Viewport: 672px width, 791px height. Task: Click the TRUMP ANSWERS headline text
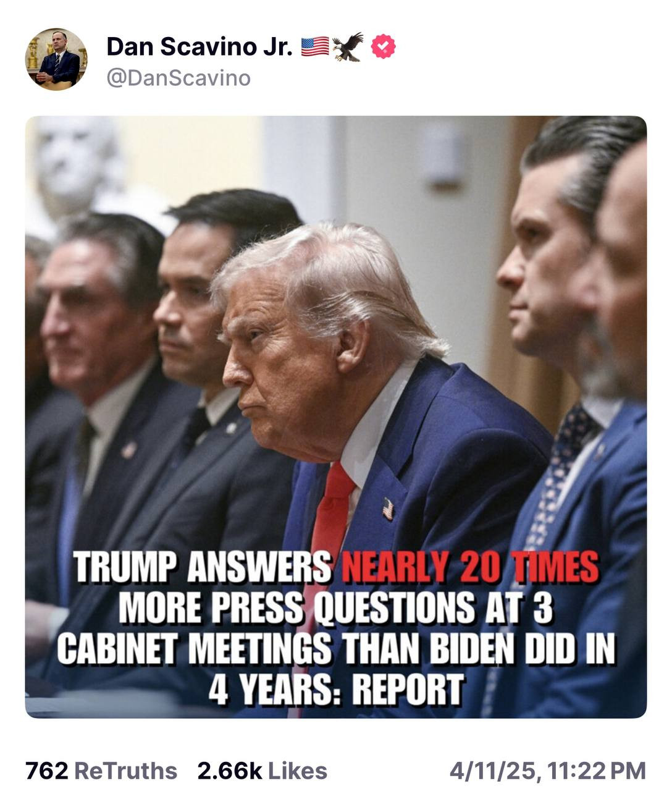click(x=203, y=567)
